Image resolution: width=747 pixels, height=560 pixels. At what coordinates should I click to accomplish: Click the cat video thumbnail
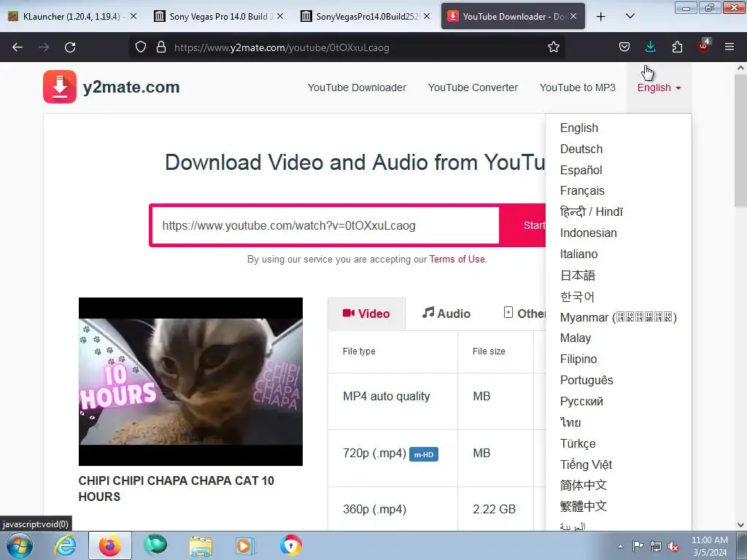(190, 381)
